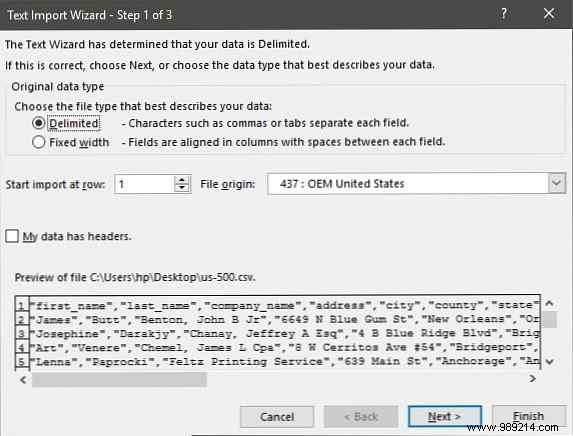Select the Fixed width radio button
Screen dimensions: 573x436
click(x=38, y=142)
